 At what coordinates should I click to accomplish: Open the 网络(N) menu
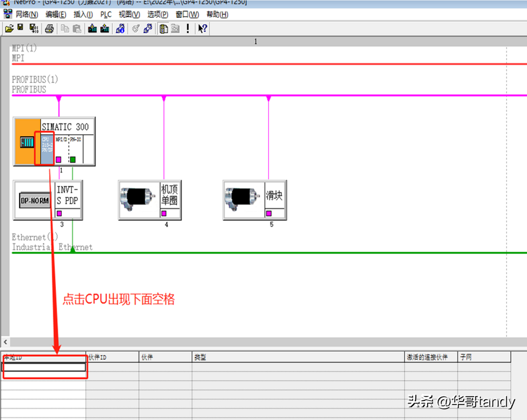pos(26,15)
